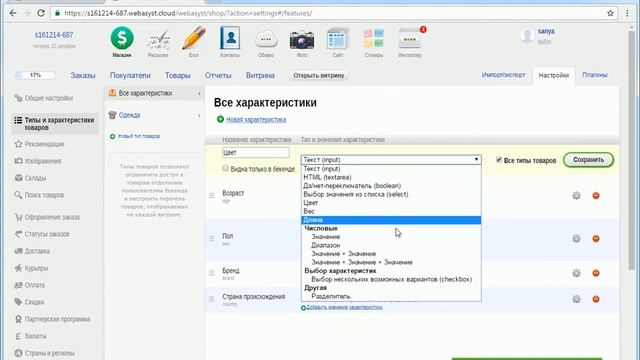Open the browser three-dot menu
Image resolution: width=640 pixels, height=360 pixels.
(627, 13)
